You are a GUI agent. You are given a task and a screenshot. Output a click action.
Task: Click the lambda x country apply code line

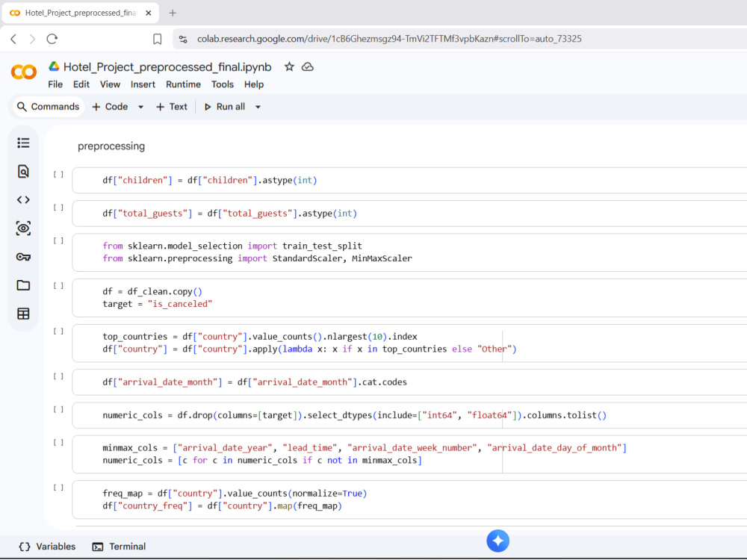310,349
